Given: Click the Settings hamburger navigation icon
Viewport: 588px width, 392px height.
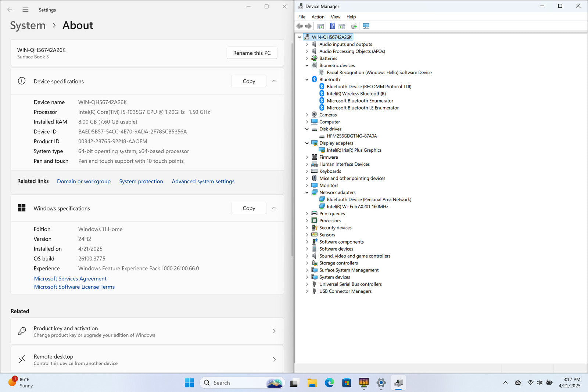Looking at the screenshot, I should [x=25, y=10].
